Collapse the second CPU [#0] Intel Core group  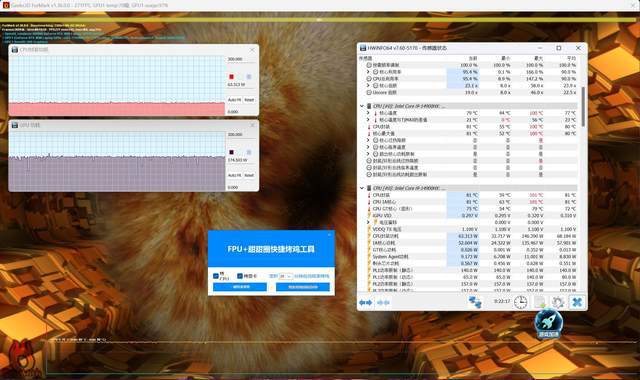point(362,188)
